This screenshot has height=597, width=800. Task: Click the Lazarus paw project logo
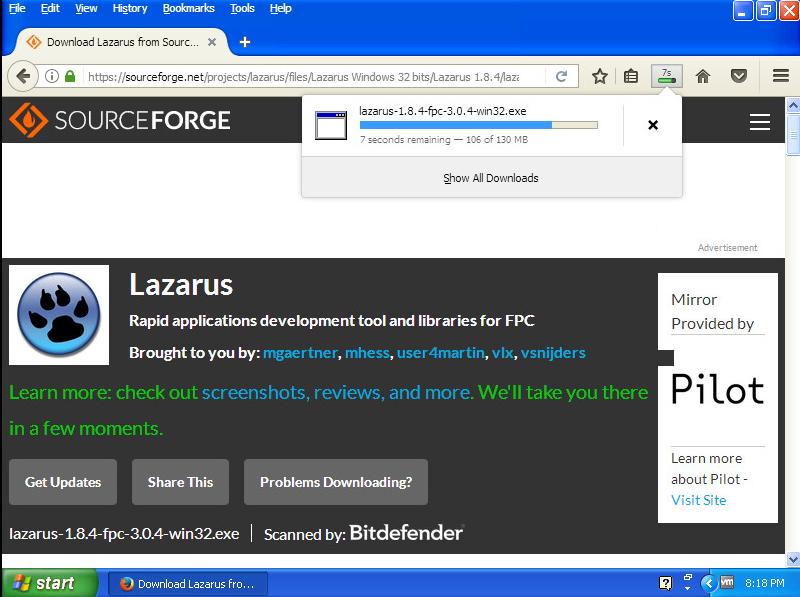point(59,315)
